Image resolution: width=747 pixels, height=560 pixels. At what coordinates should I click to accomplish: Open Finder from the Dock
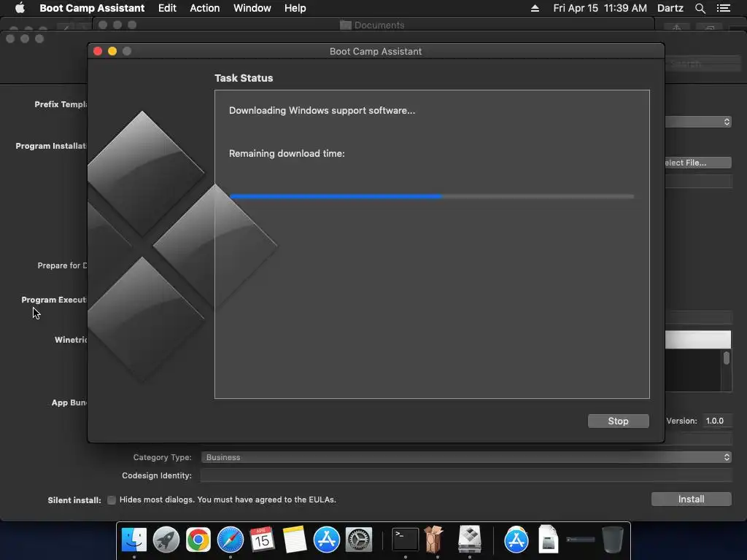pos(134,540)
